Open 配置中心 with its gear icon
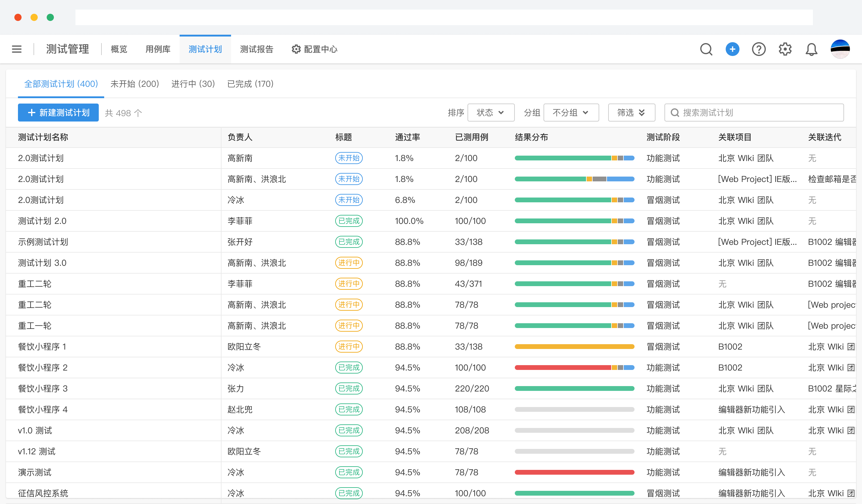862x504 pixels. tap(314, 49)
